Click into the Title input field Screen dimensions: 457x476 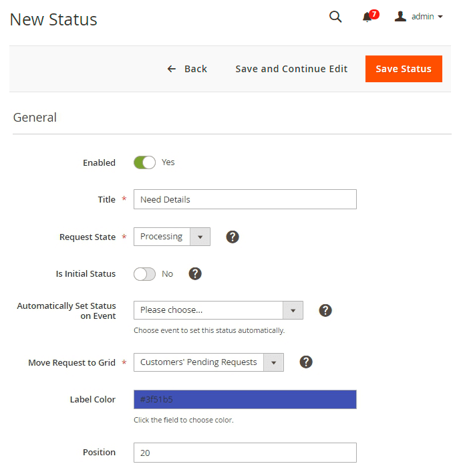pyautogui.click(x=245, y=199)
